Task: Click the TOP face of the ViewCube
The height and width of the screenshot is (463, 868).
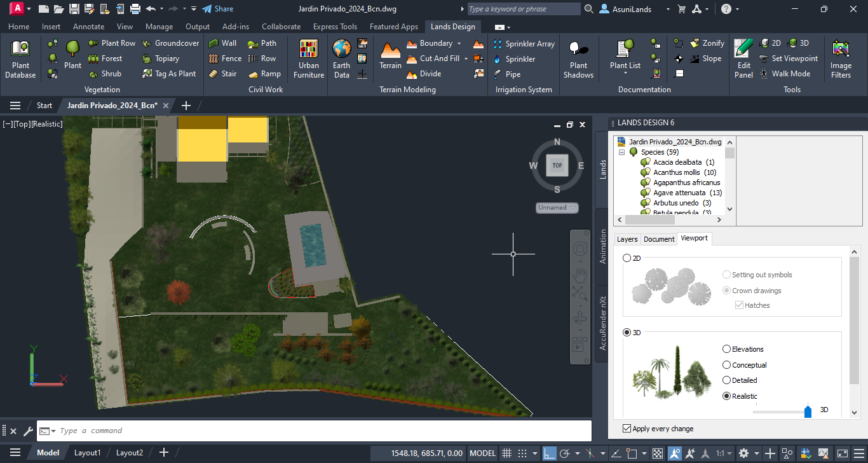Action: point(557,165)
